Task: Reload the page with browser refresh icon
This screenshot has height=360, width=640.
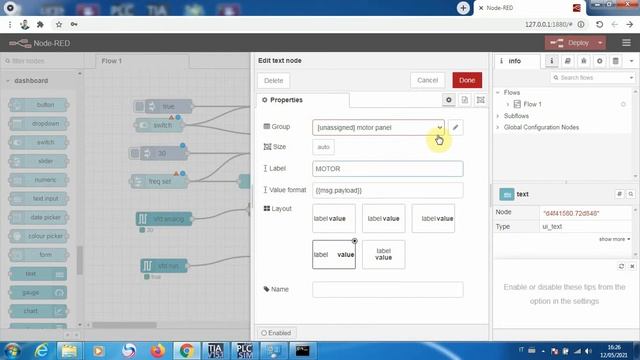Action: pos(599,24)
